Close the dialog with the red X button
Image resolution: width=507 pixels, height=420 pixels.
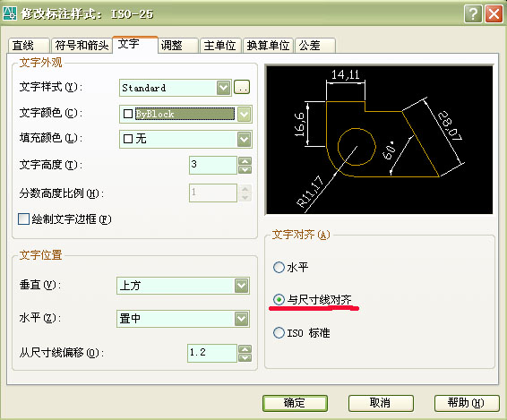click(494, 14)
